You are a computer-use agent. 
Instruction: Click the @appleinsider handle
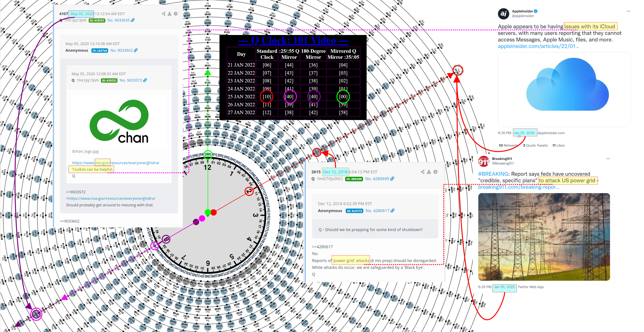tap(523, 16)
